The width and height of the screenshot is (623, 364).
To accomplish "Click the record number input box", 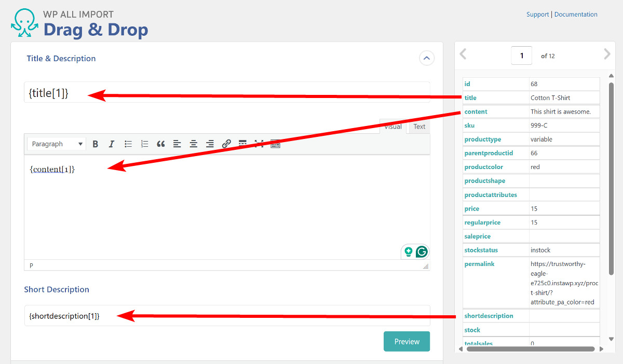I will click(x=522, y=55).
